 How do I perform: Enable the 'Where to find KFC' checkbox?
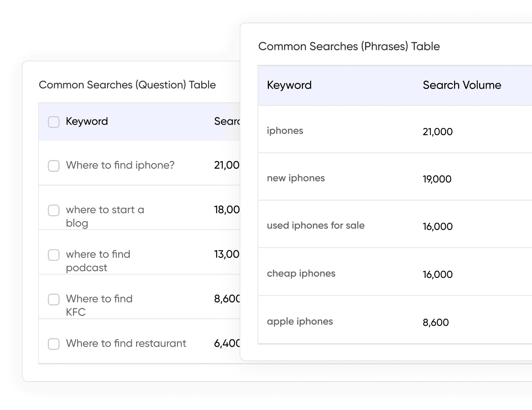coord(53,300)
